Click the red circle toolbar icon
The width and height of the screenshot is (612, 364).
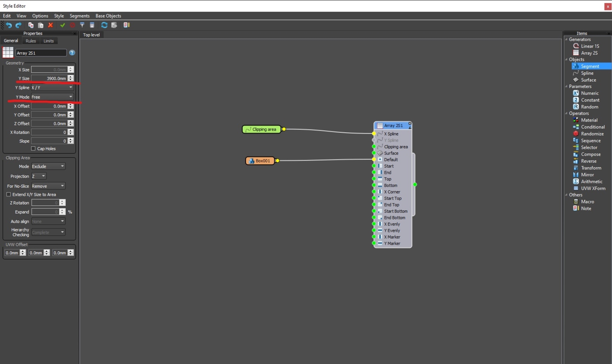(72, 25)
